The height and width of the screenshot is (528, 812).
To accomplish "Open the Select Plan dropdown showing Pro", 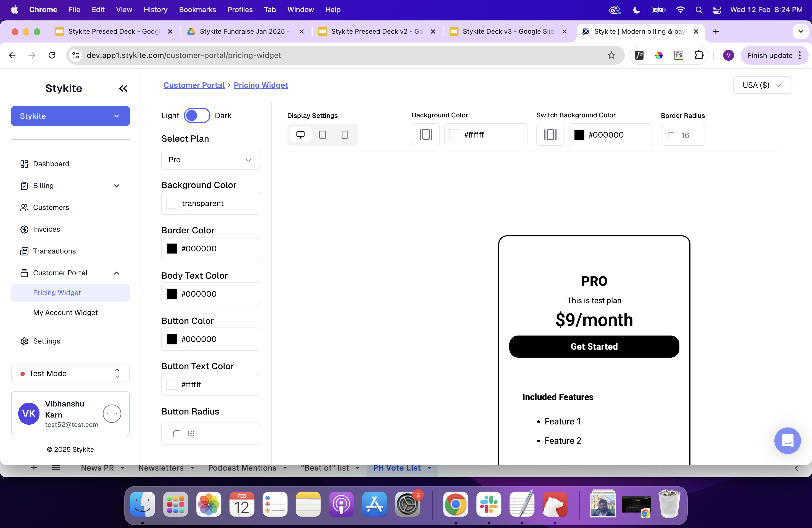I will pyautogui.click(x=210, y=160).
